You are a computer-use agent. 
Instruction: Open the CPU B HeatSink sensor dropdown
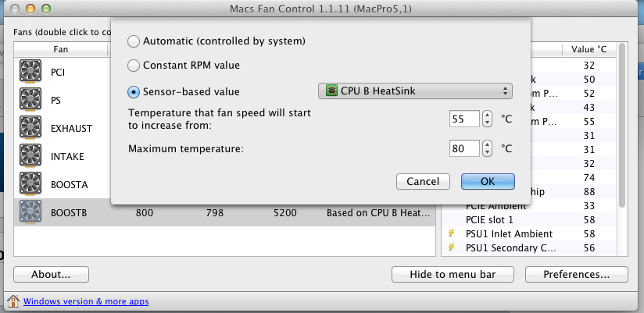click(415, 91)
